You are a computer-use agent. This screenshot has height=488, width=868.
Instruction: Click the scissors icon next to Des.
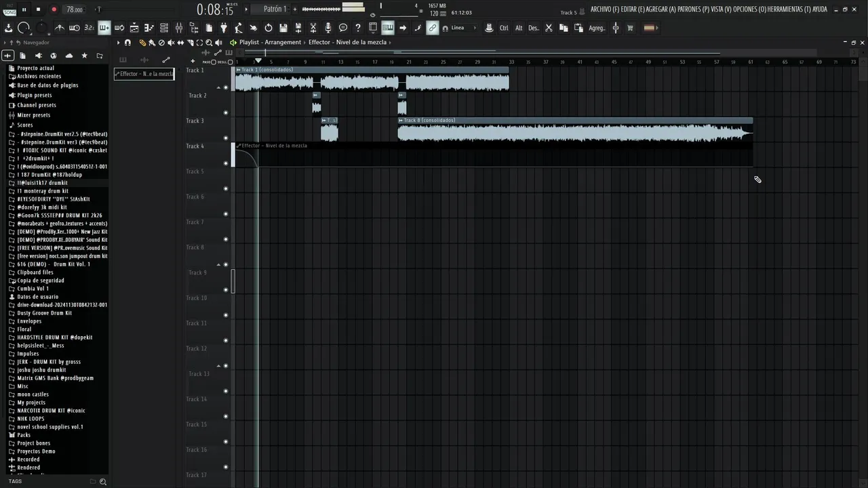pyautogui.click(x=549, y=28)
